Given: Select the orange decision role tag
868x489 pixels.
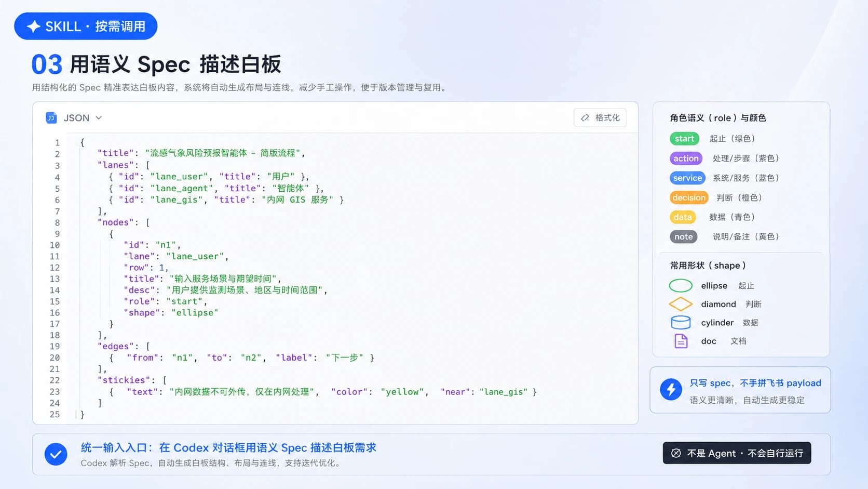Looking at the screenshot, I should [689, 197].
